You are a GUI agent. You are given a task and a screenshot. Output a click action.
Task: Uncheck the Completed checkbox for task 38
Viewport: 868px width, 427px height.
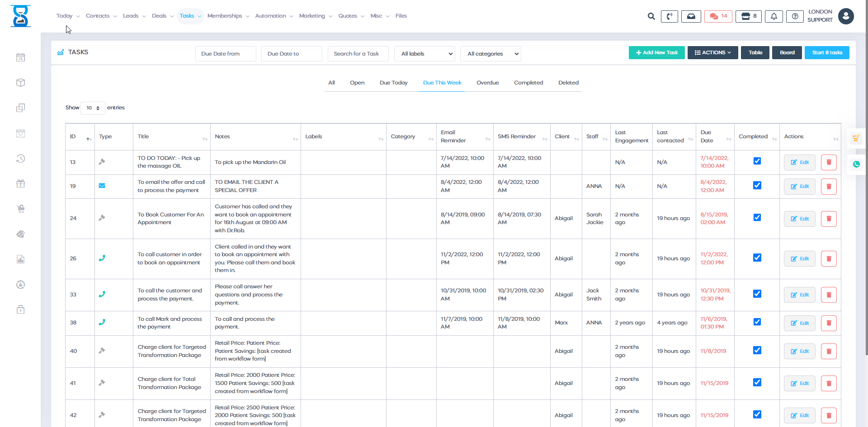757,322
